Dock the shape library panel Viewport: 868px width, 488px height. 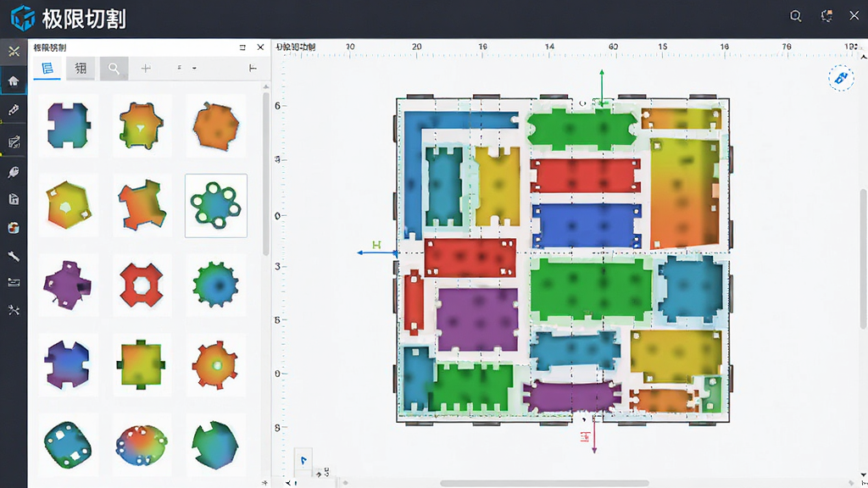242,47
